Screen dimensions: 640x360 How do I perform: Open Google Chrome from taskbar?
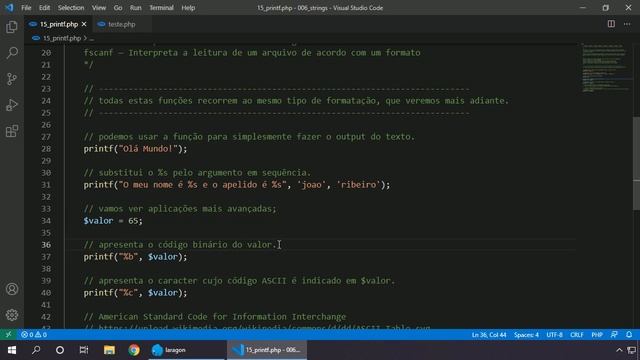[x=133, y=350]
